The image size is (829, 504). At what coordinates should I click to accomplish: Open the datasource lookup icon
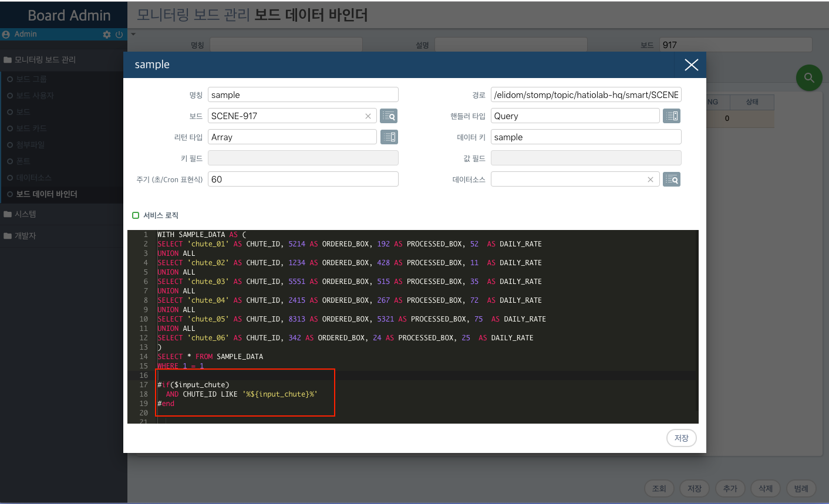[672, 180]
